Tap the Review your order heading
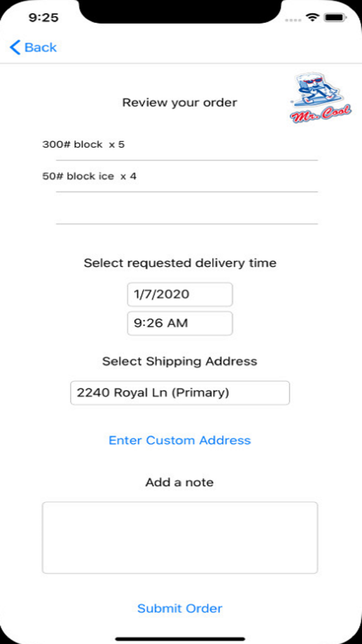The height and width of the screenshot is (644, 362). [180, 103]
